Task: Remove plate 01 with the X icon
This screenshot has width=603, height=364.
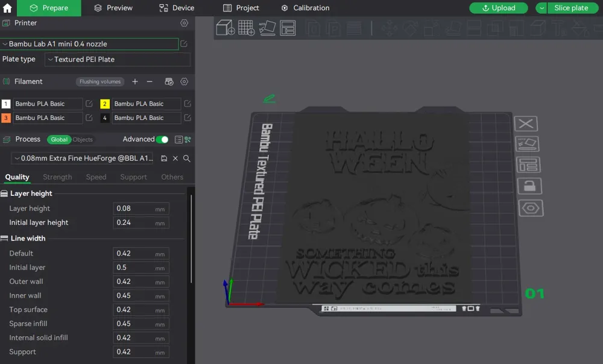Action: tap(526, 124)
